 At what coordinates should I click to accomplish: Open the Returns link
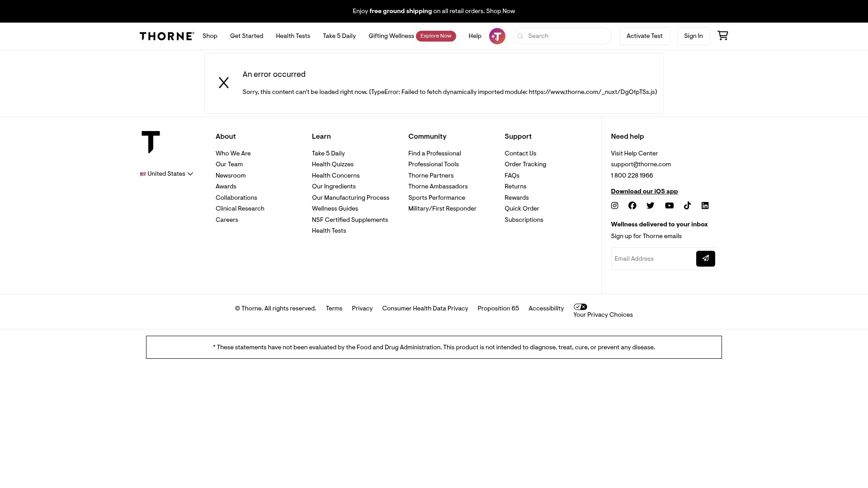(515, 187)
